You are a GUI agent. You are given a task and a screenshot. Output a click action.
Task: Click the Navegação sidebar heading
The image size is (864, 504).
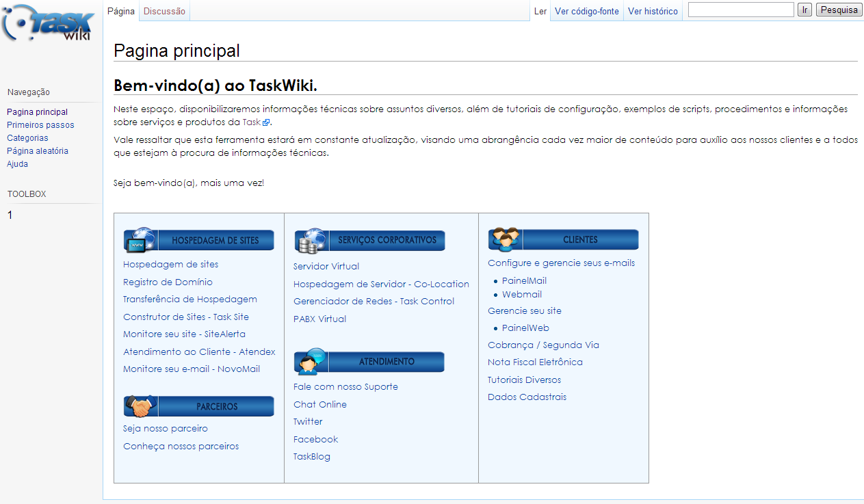(28, 92)
